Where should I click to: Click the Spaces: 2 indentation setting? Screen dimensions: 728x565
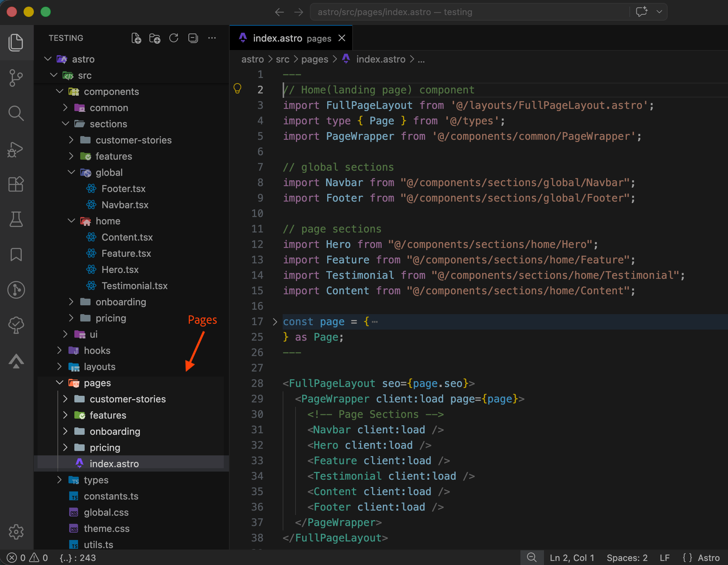point(627,558)
